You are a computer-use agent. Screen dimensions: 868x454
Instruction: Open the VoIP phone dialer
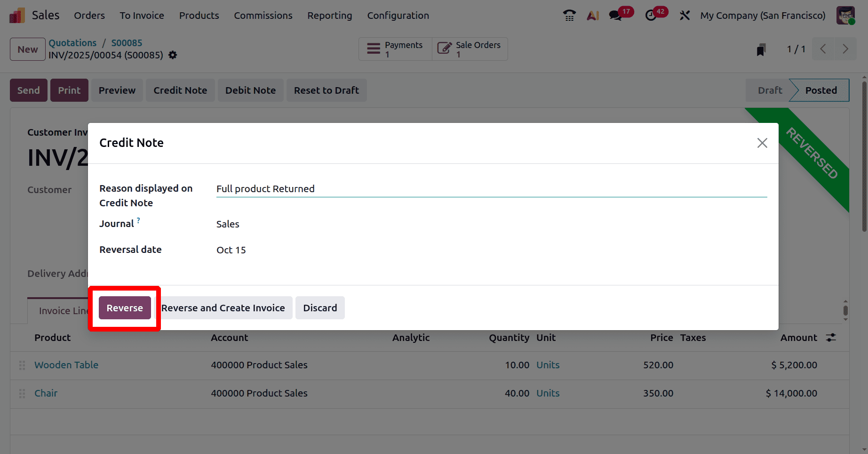[569, 15]
